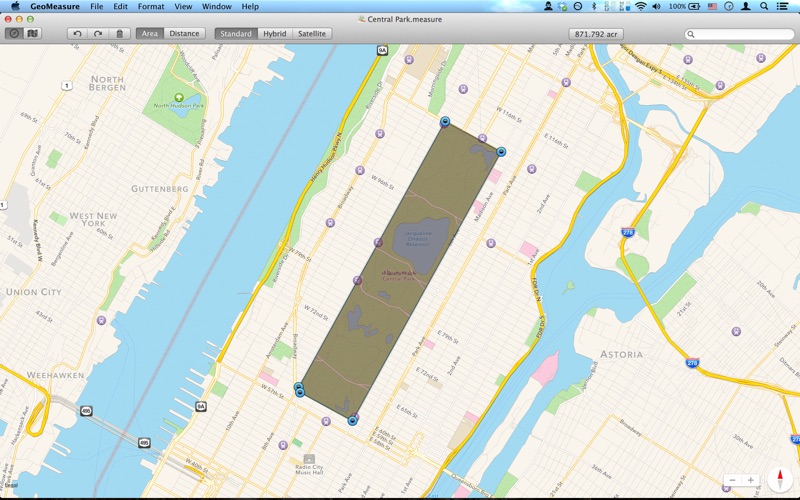The height and width of the screenshot is (500, 800).
Task: Click the North Hudson Park label
Action: click(x=179, y=106)
